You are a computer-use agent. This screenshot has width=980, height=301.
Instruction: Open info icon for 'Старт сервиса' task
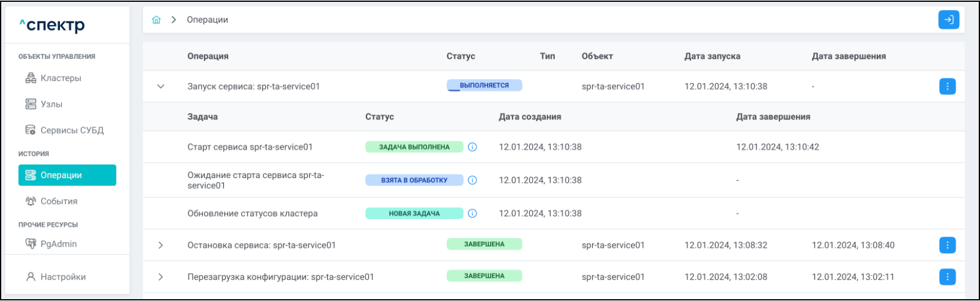[x=472, y=147]
